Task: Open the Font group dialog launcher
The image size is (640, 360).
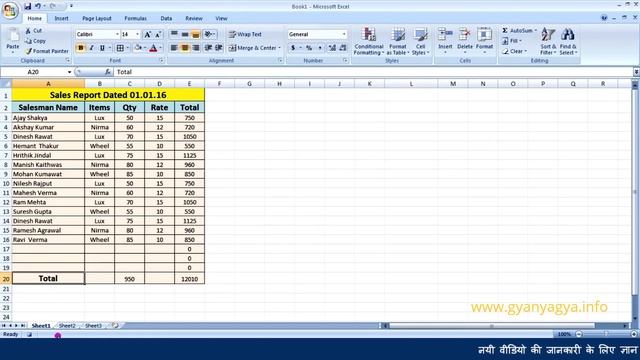Action: [x=162, y=60]
